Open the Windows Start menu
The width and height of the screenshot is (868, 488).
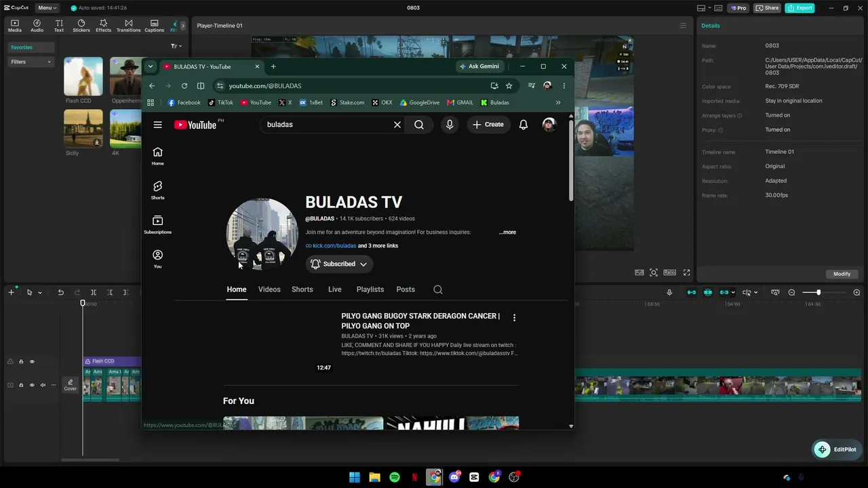355,477
